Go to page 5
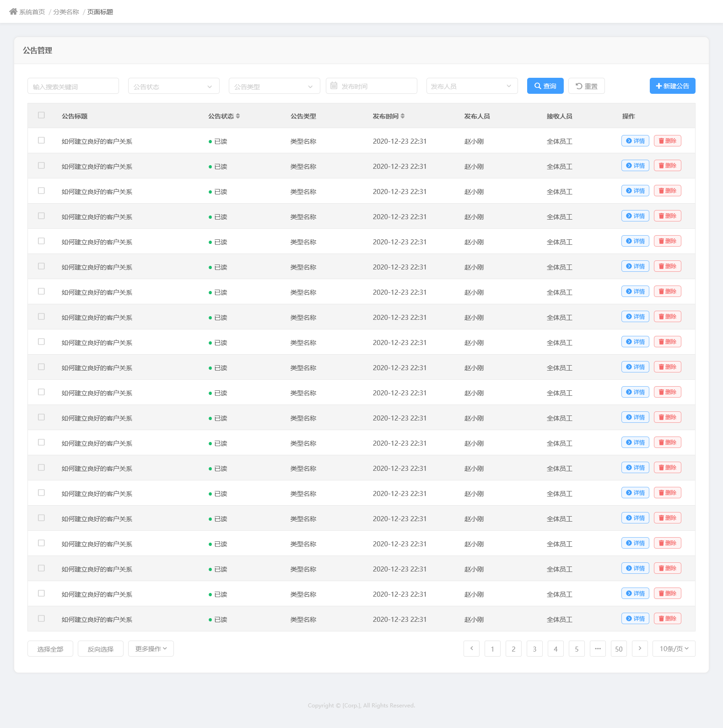The width and height of the screenshot is (723, 728). (x=577, y=649)
